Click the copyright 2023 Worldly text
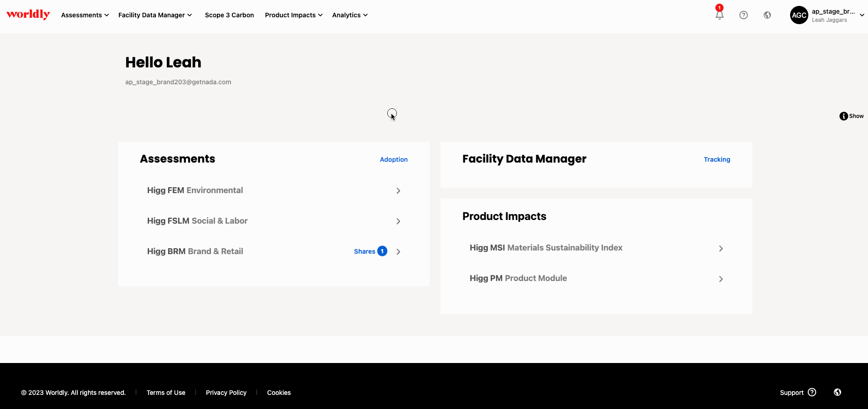This screenshot has width=868, height=409. click(73, 393)
